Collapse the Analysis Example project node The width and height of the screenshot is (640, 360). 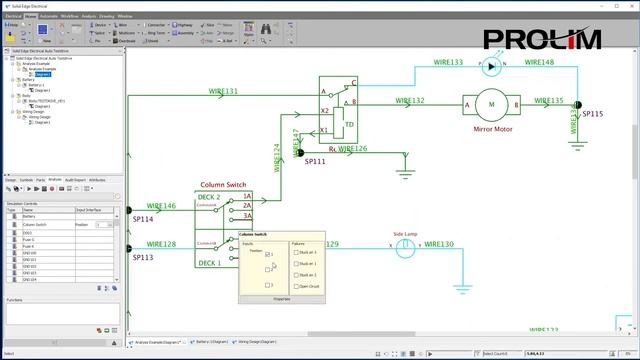(13, 64)
